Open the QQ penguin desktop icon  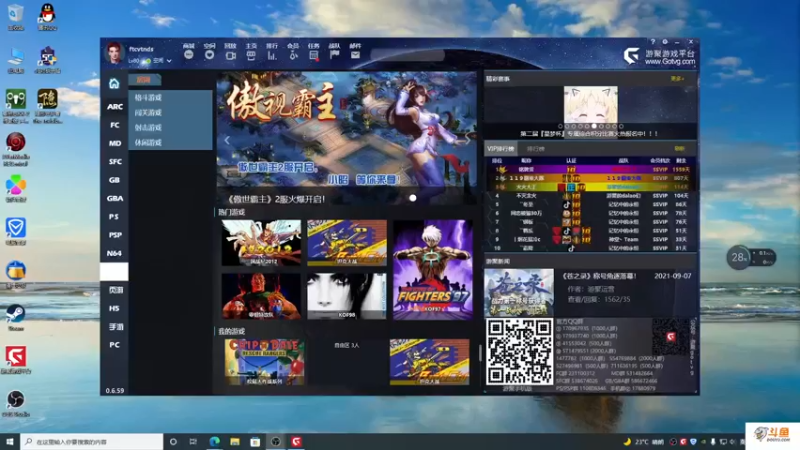[47, 16]
